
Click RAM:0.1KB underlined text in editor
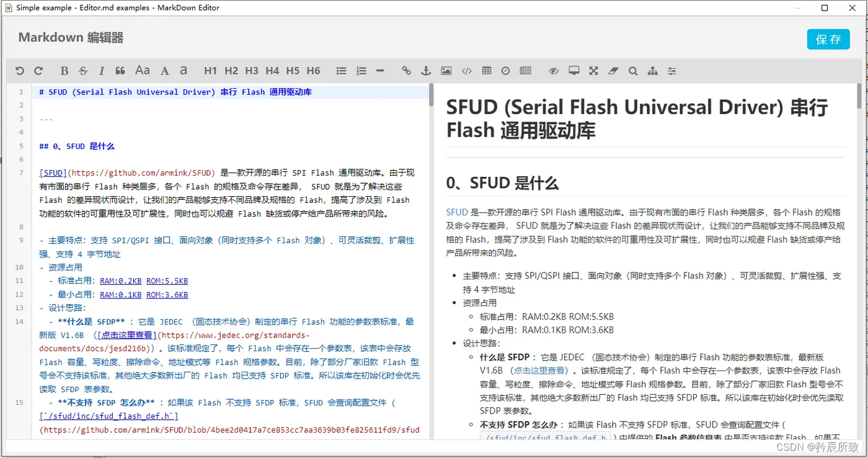tap(120, 295)
